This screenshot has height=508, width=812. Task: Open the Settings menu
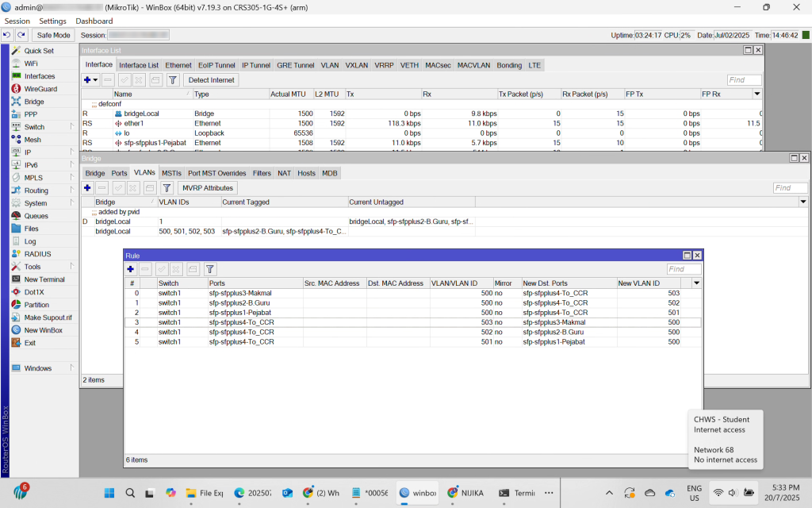pyautogui.click(x=53, y=21)
